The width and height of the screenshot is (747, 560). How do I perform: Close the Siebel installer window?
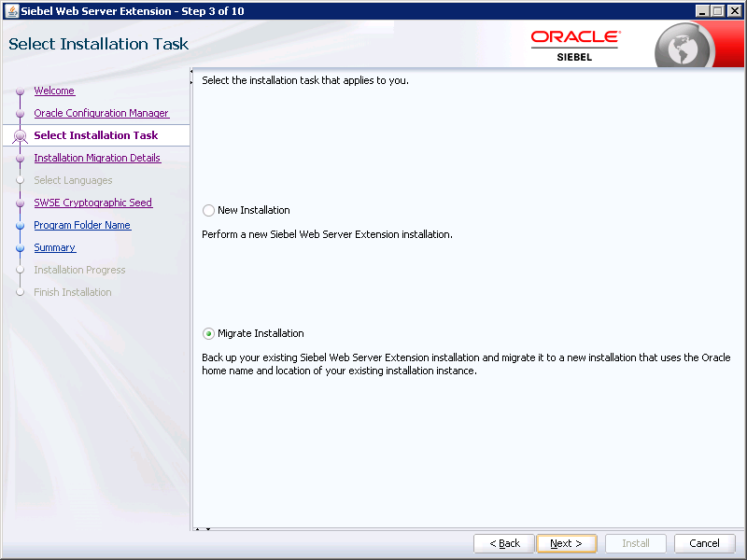click(735, 10)
